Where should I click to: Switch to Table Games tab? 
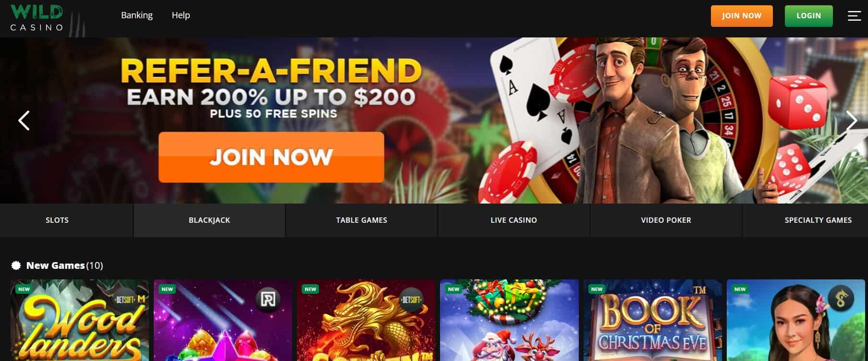click(362, 220)
